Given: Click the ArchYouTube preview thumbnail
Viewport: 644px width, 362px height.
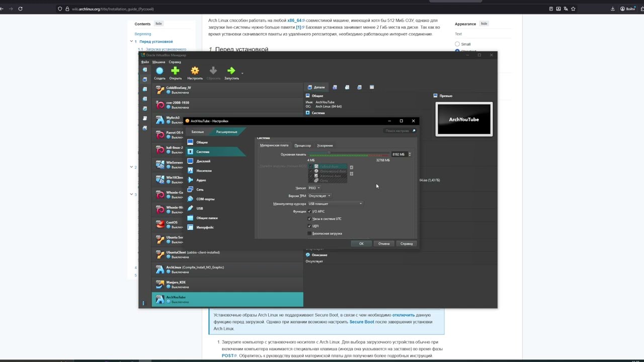Looking at the screenshot, I should coord(464,119).
